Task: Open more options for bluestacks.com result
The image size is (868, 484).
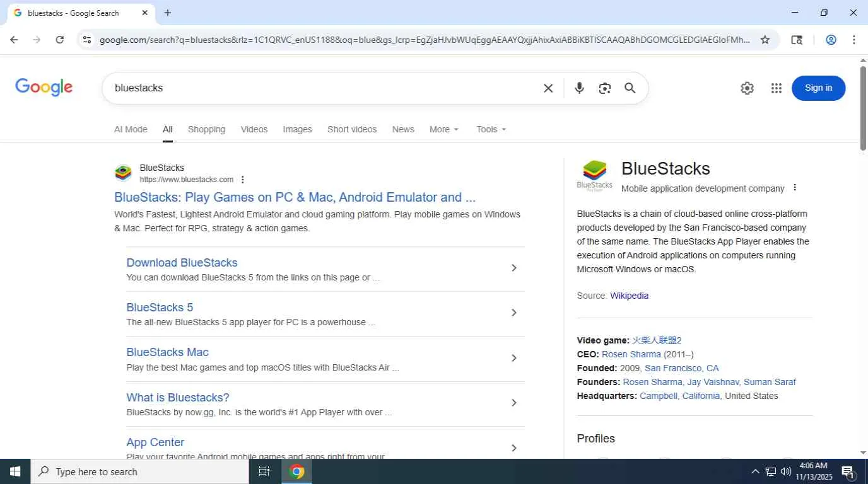Action: point(243,180)
